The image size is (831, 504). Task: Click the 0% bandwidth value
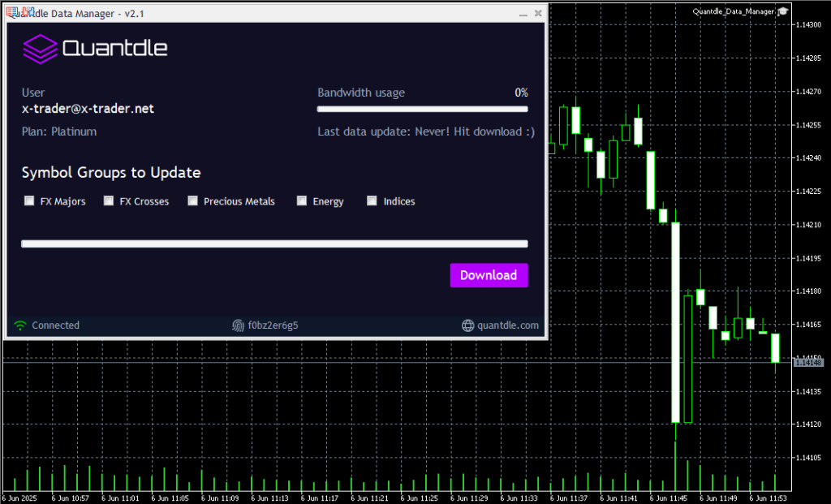tap(522, 93)
